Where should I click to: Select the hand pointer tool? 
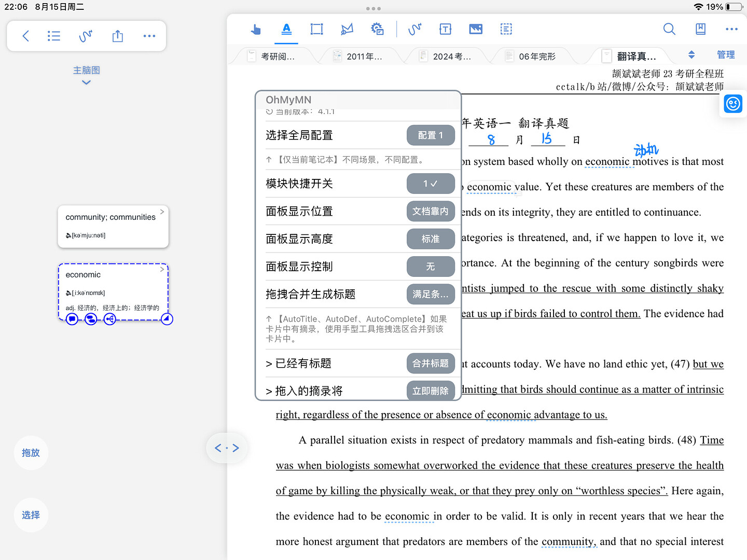(x=255, y=30)
